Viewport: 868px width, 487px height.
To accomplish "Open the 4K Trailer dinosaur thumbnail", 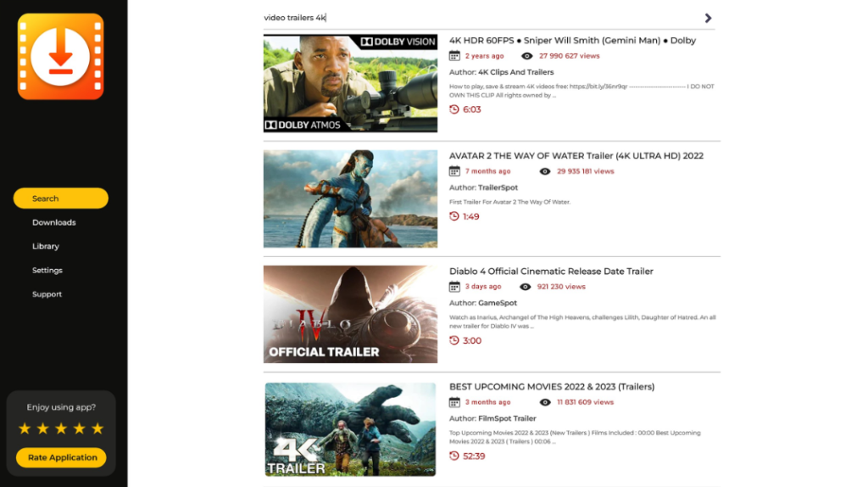I will pos(350,429).
